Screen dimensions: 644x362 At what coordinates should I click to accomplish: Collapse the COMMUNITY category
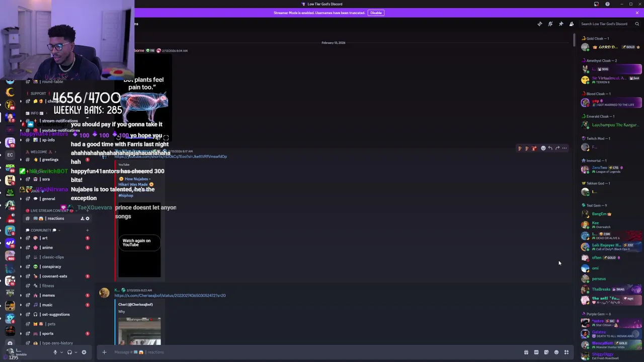42,230
